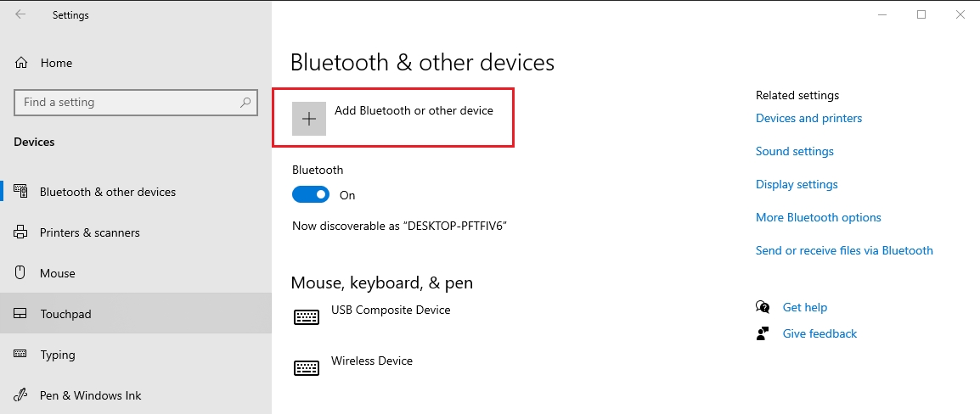Turn off the Bluetooth toggle

(310, 195)
